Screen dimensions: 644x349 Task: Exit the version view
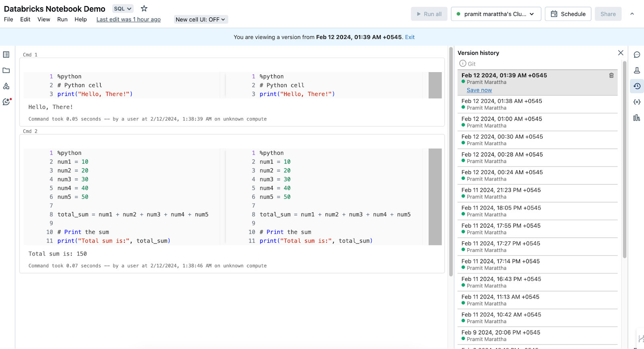tap(410, 37)
